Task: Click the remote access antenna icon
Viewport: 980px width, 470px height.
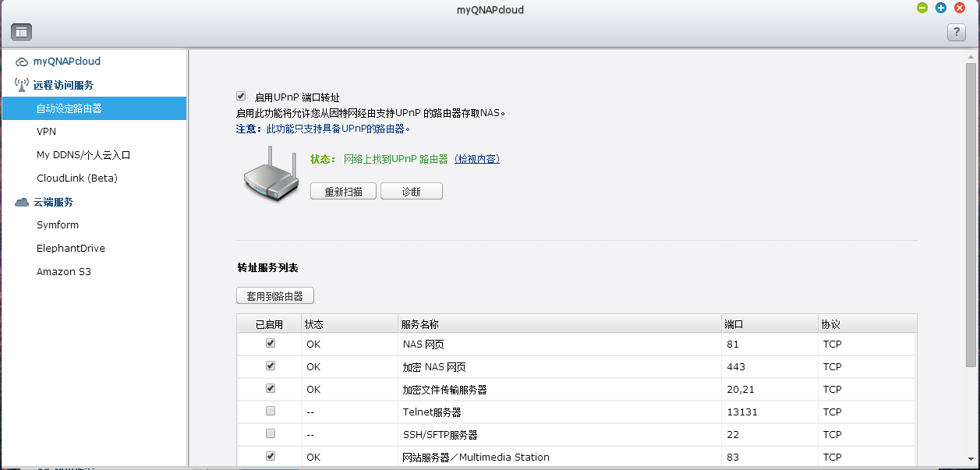Action: (x=22, y=85)
